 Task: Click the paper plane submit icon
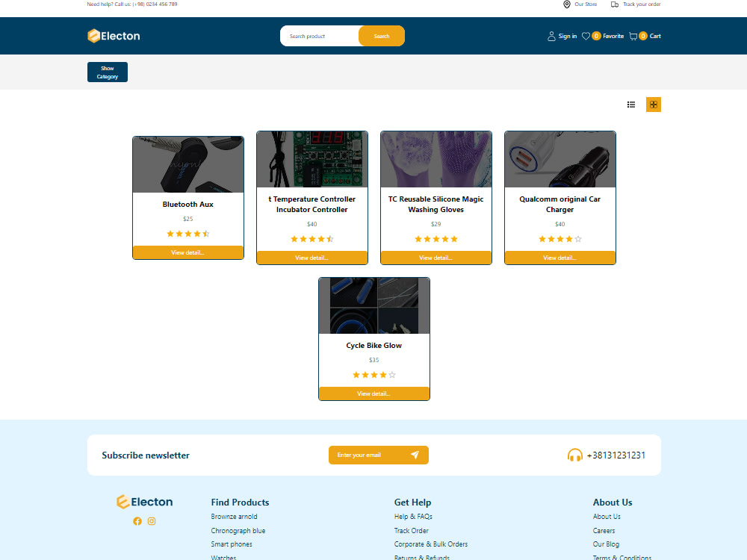tap(415, 455)
